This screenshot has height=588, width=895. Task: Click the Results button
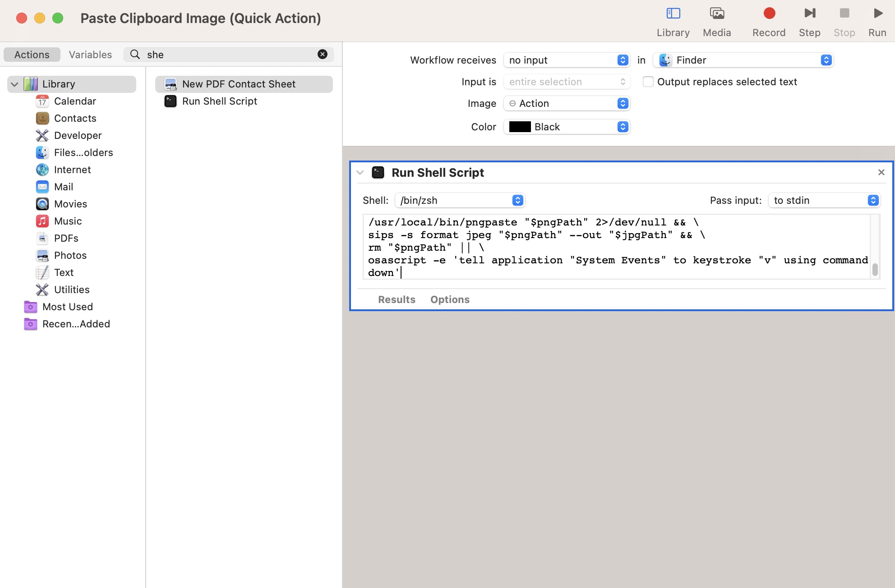[396, 299]
